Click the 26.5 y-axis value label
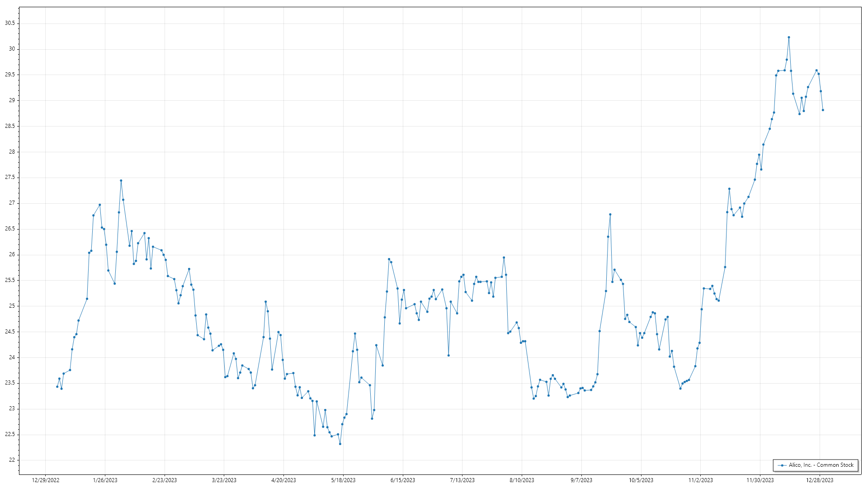The height and width of the screenshot is (488, 868). (x=10, y=229)
